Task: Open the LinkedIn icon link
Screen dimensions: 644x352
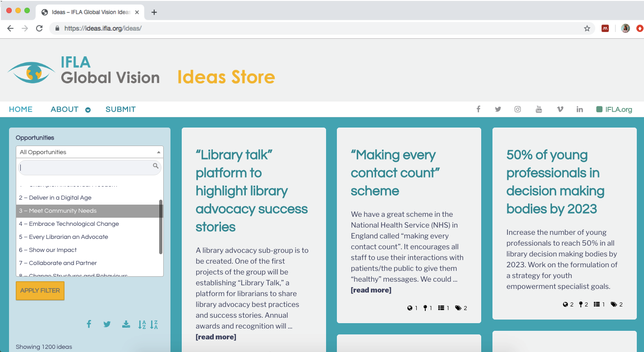Action: (580, 109)
